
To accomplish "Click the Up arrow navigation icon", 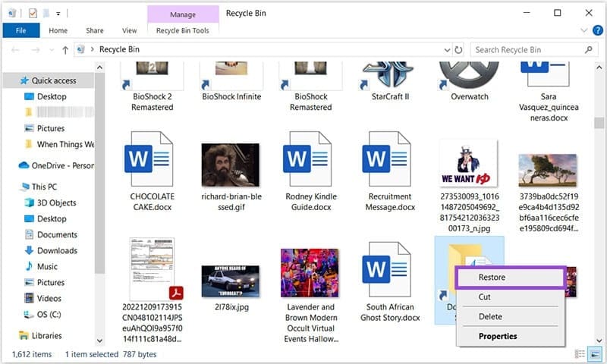I will (65, 50).
